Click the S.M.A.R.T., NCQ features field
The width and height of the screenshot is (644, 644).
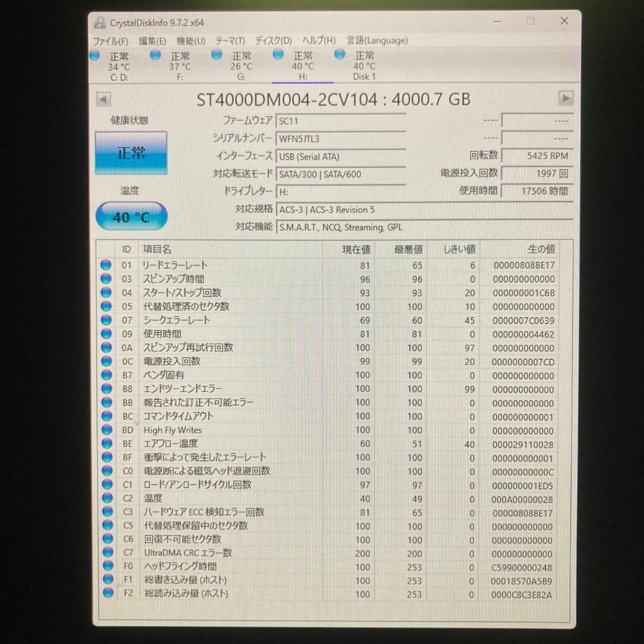(x=425, y=227)
